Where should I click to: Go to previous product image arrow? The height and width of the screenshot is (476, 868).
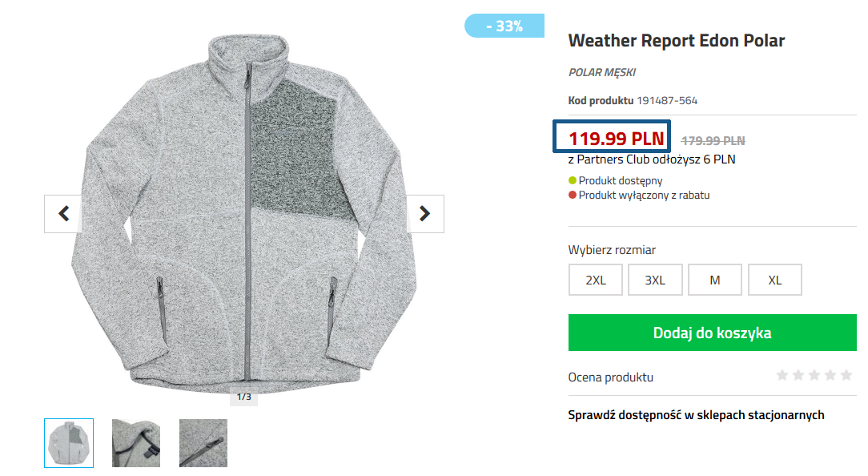[x=63, y=214]
